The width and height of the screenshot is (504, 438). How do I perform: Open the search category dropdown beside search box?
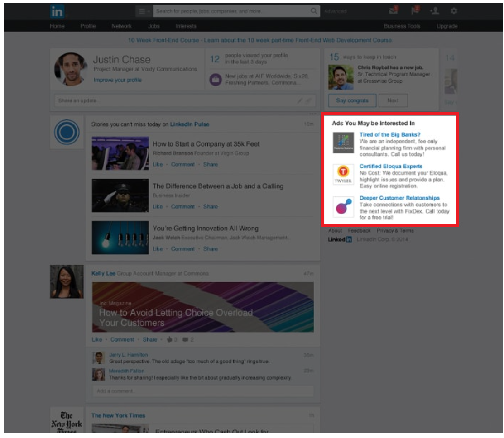pyautogui.click(x=144, y=12)
